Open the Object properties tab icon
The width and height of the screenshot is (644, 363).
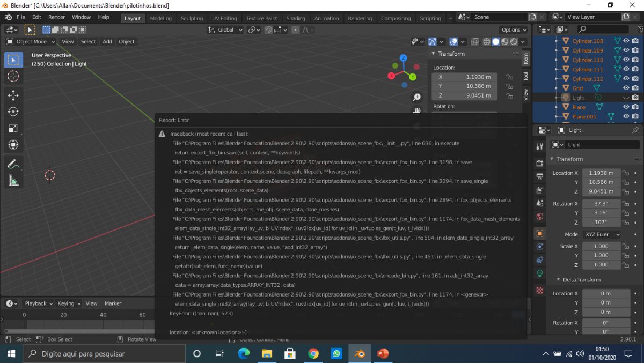coord(540,233)
